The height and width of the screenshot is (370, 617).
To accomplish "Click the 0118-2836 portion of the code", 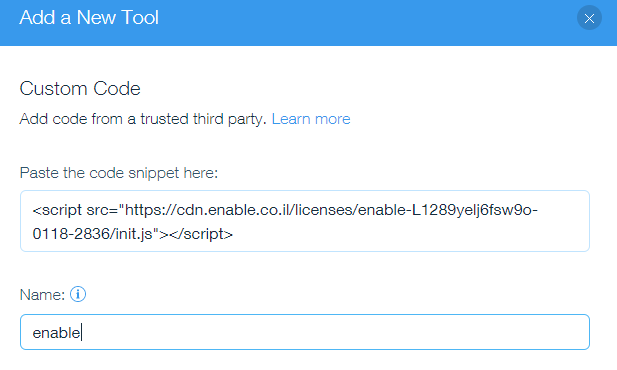I will [x=72, y=234].
